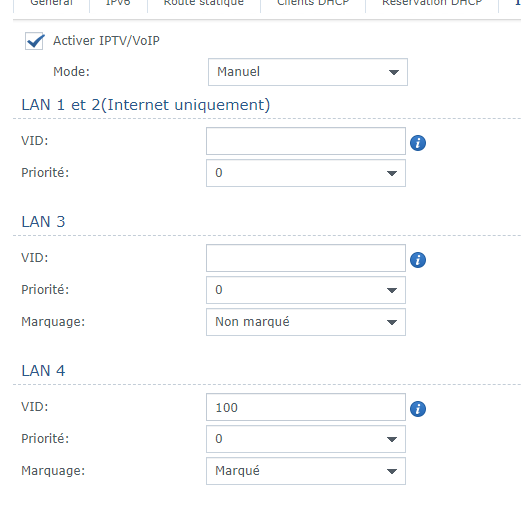Image resolution: width=521 pixels, height=526 pixels.
Task: Go to the Route statique tab
Action: tap(204, 3)
